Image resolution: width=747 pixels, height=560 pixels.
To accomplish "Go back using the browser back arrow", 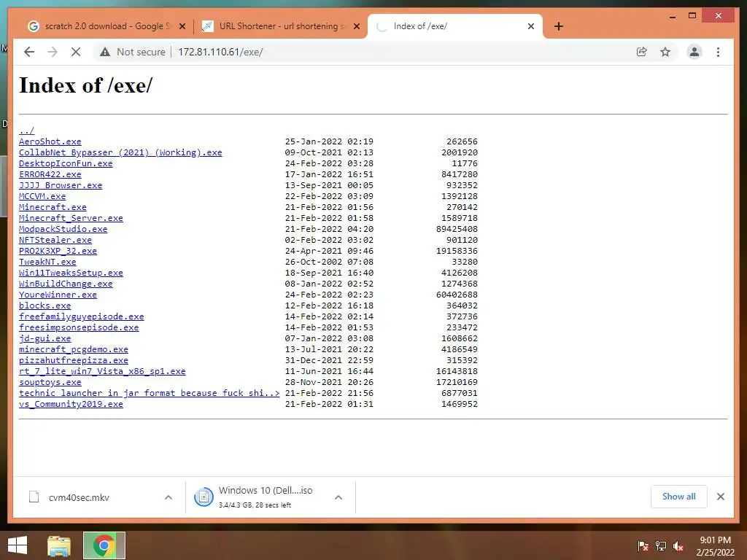I will click(x=29, y=52).
